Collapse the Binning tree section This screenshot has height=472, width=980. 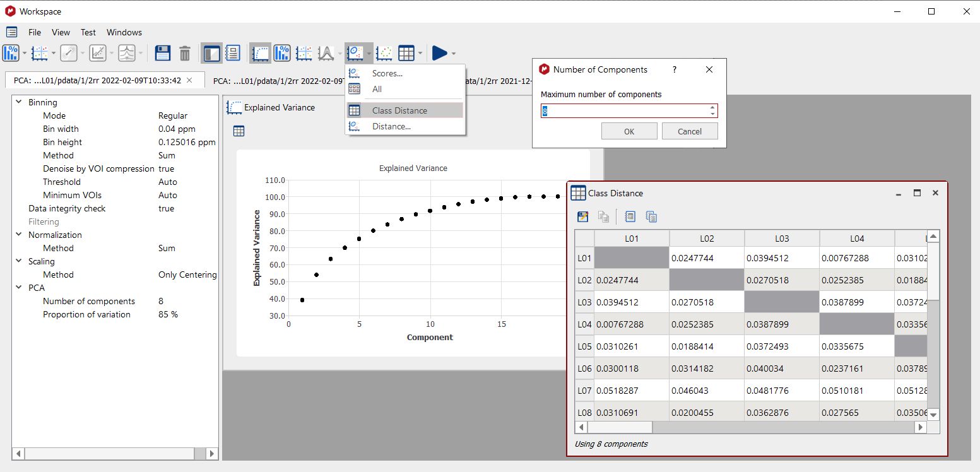(18, 102)
